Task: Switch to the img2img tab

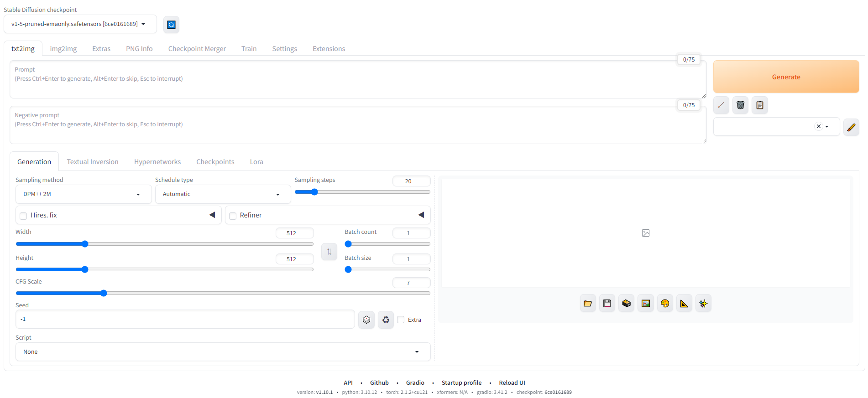Action: (x=63, y=49)
